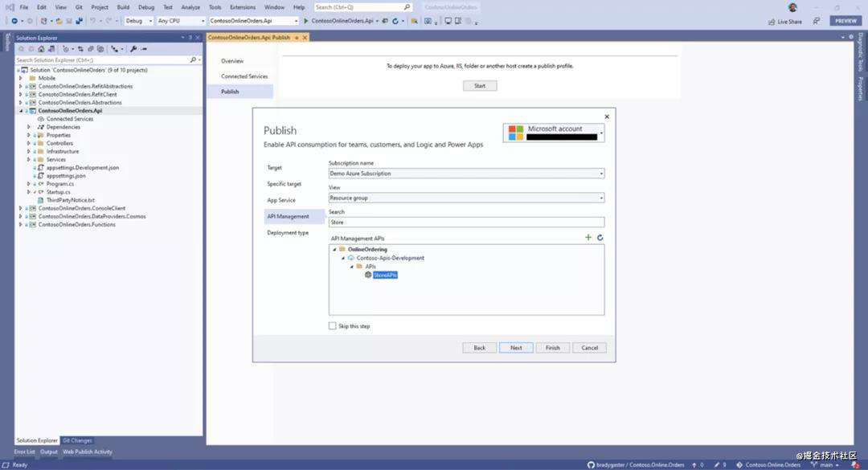Select appsettings.Development.json file
This screenshot has width=868, height=470.
click(83, 168)
